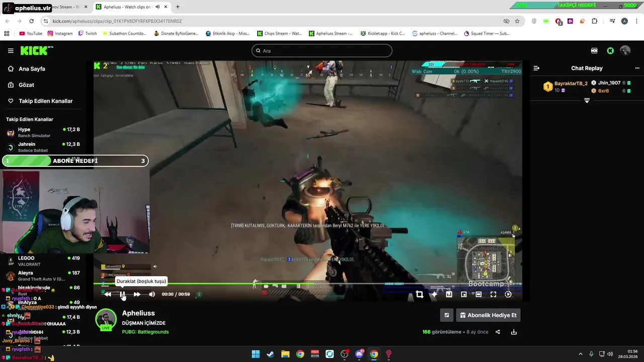Screen dimensions: 644x362
Task: Pause the clip with the pause button
Action: click(x=122, y=294)
